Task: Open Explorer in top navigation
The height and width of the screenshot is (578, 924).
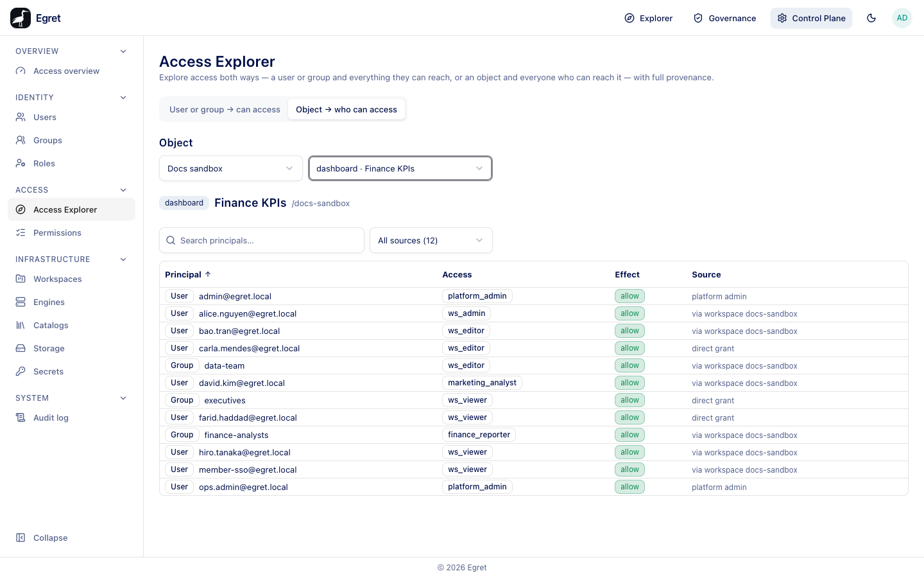Action: point(649,18)
